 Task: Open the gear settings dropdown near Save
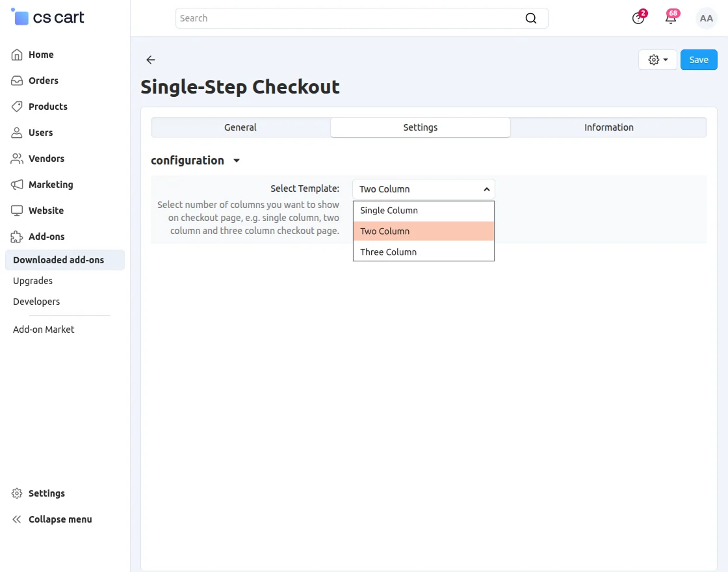pyautogui.click(x=657, y=59)
